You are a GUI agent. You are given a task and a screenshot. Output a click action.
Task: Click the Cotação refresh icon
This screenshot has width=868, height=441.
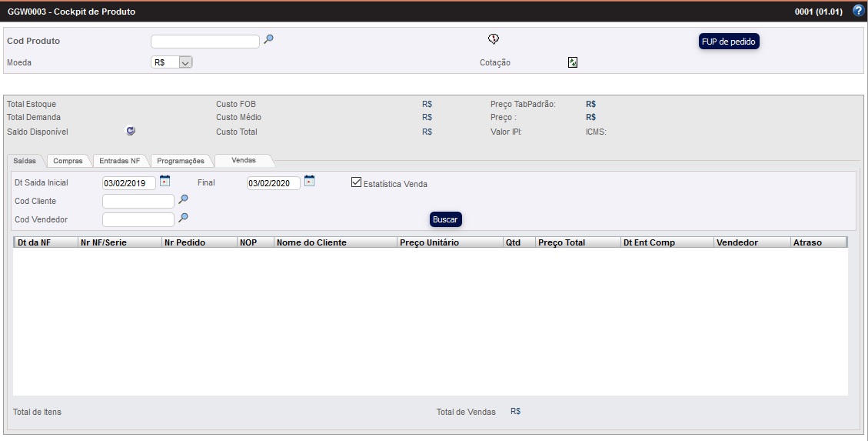tap(573, 62)
